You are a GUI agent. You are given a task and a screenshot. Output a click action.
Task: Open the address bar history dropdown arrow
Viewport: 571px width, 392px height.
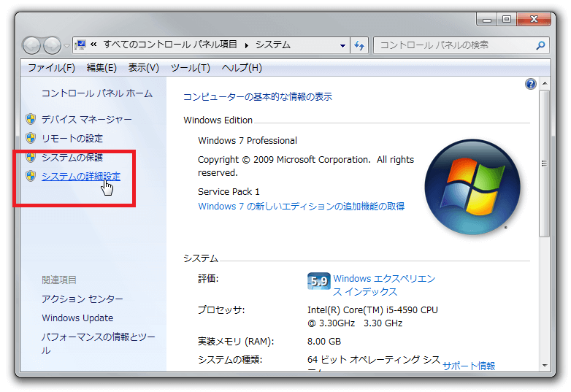(343, 45)
